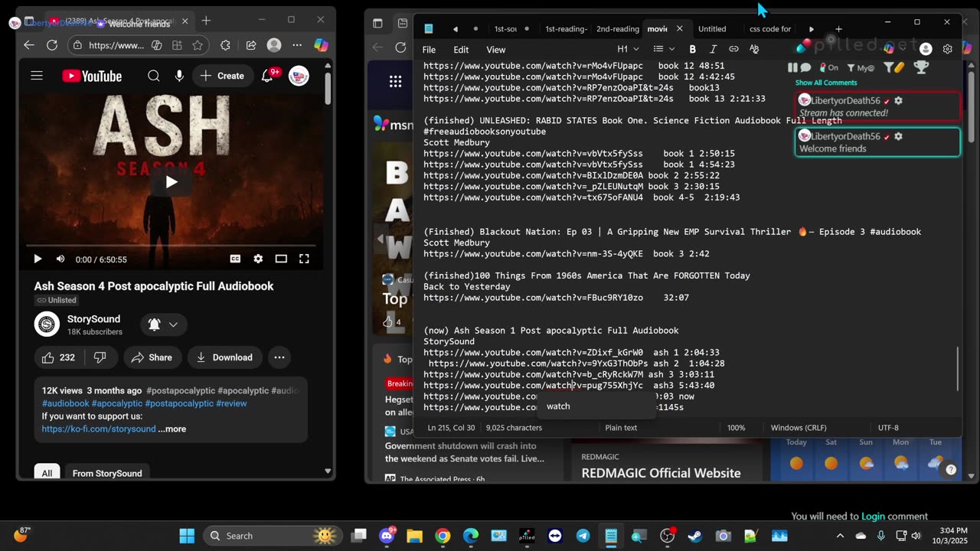This screenshot has height=551, width=980.
Task: Open the ko-fi.com/storysound link
Action: 99,429
